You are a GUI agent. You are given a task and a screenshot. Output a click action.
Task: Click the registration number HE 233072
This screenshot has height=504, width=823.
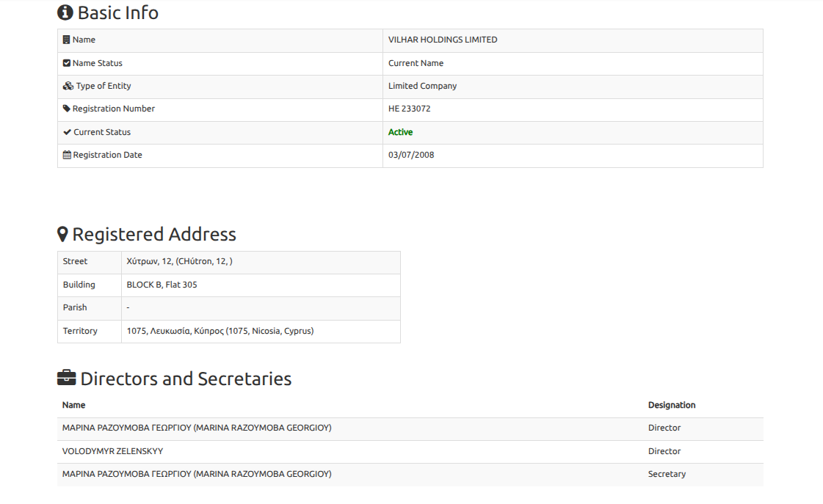(409, 109)
